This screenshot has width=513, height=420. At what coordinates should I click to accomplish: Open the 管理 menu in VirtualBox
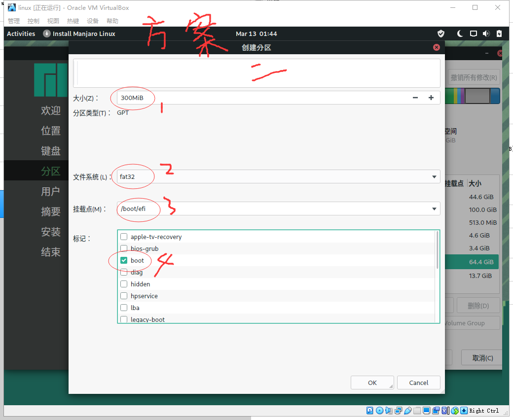point(14,21)
